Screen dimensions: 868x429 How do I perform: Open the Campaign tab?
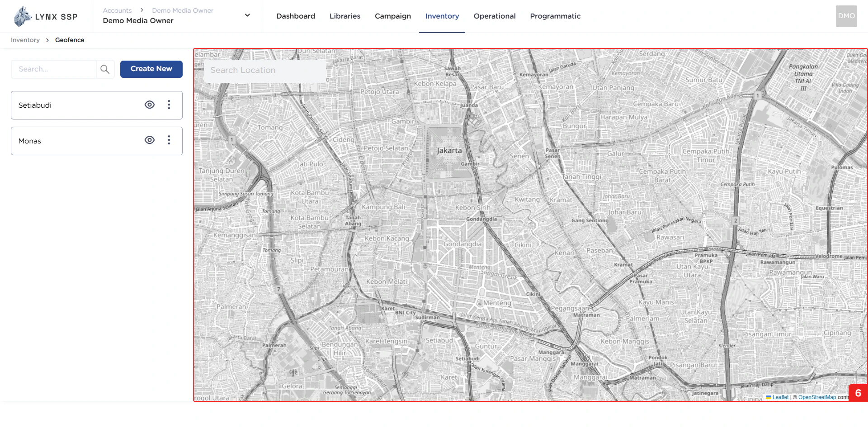pos(393,16)
